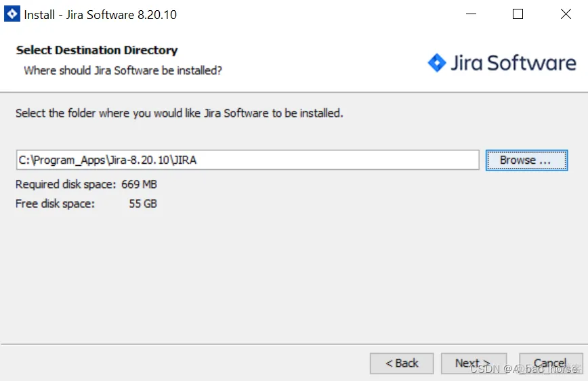Click the Jira installer title bar icon
The image size is (588, 381).
[x=12, y=14]
